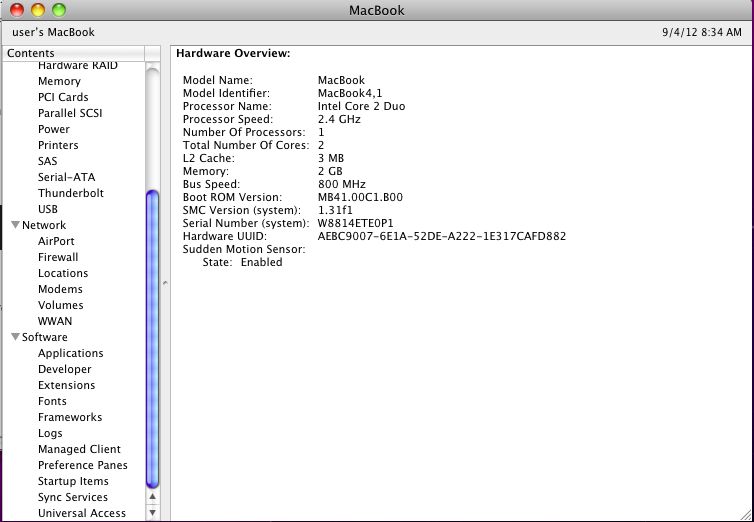
Task: Select Modems under Network
Action: tap(60, 289)
